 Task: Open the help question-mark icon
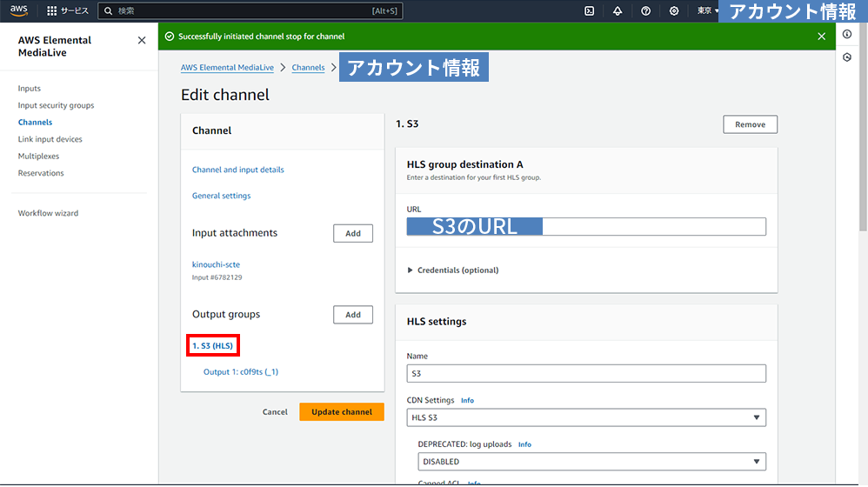(x=645, y=10)
